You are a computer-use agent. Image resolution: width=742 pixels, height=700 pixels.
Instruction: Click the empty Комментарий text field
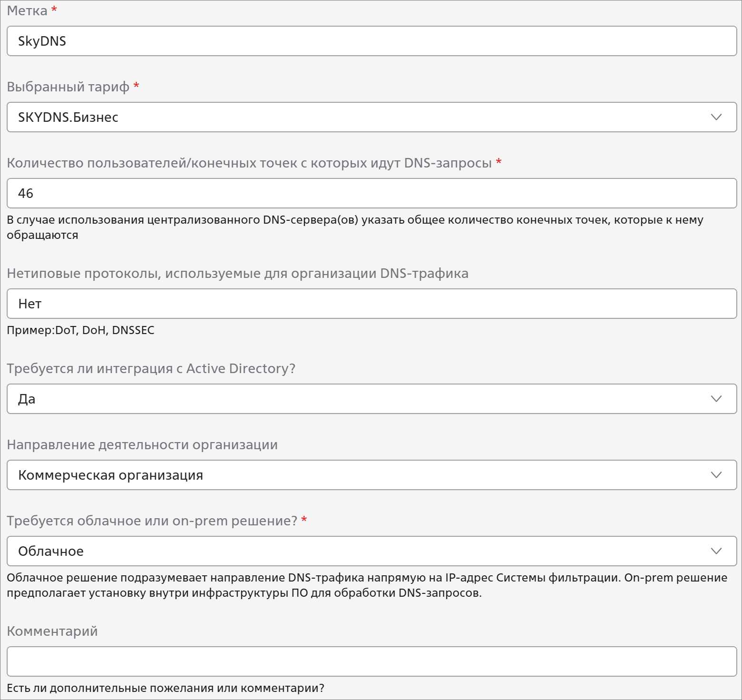[371, 661]
